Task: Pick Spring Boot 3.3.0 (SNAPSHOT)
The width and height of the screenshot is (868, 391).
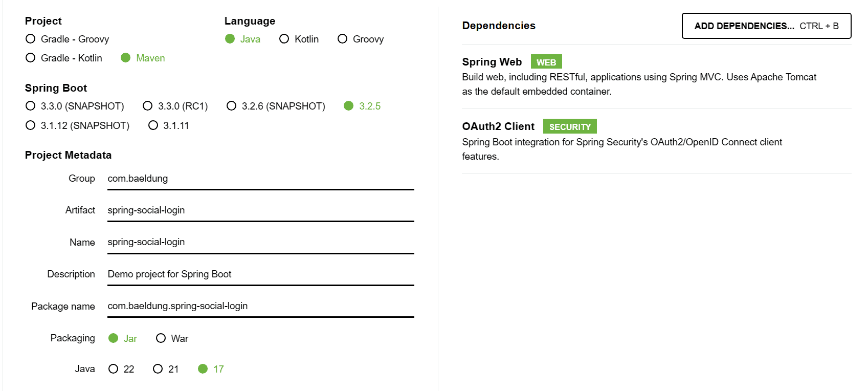Action: (x=31, y=106)
